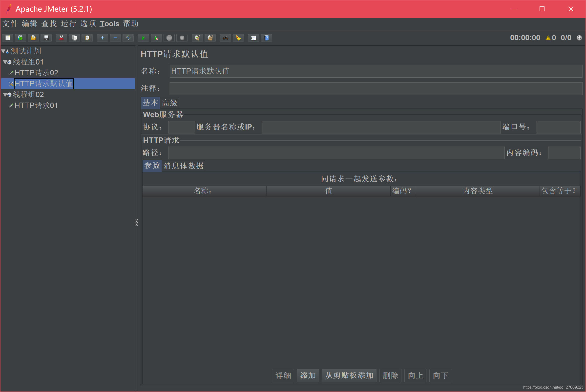Switch to the 高级 tab
This screenshot has width=586, height=392.
point(170,103)
